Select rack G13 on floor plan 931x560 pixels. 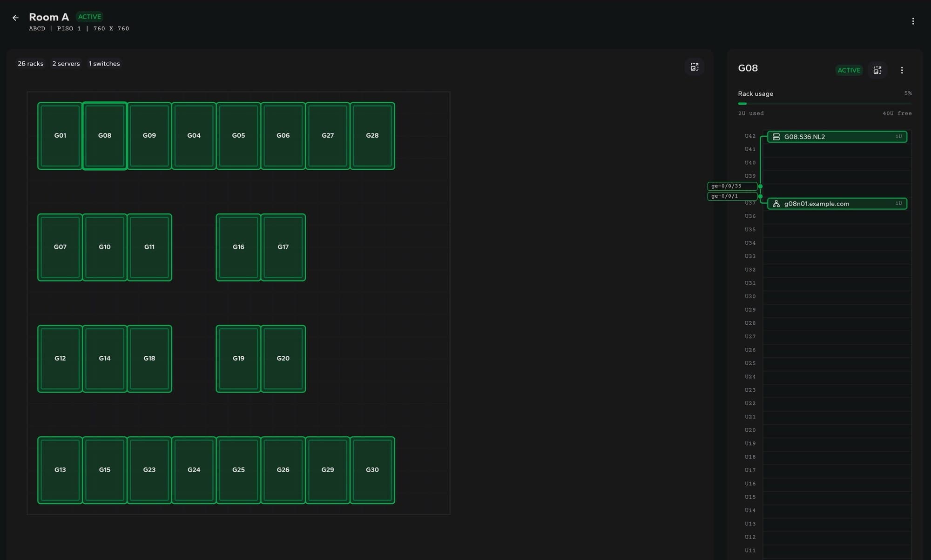60,470
